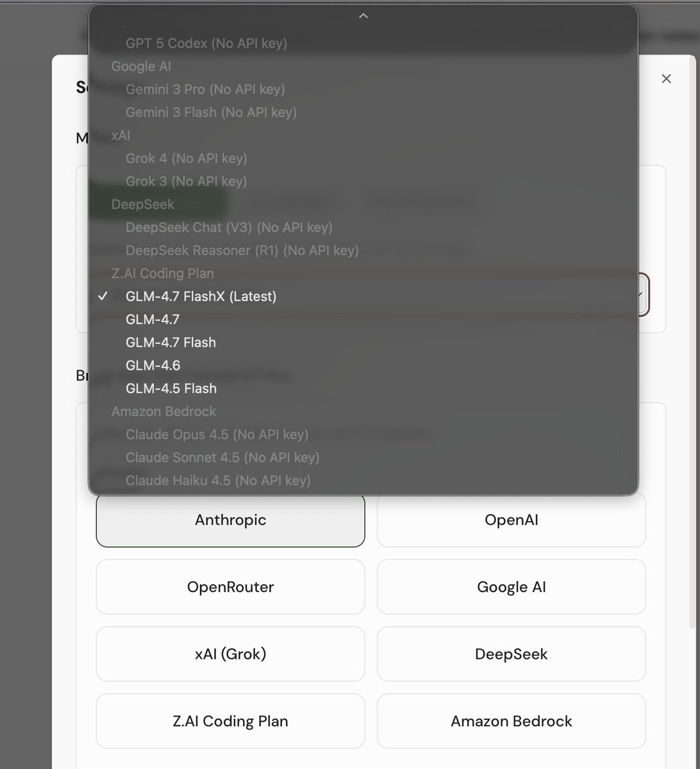Pick the Amazon Bedrock provider button
Image resolution: width=700 pixels, height=769 pixels.
tap(511, 721)
